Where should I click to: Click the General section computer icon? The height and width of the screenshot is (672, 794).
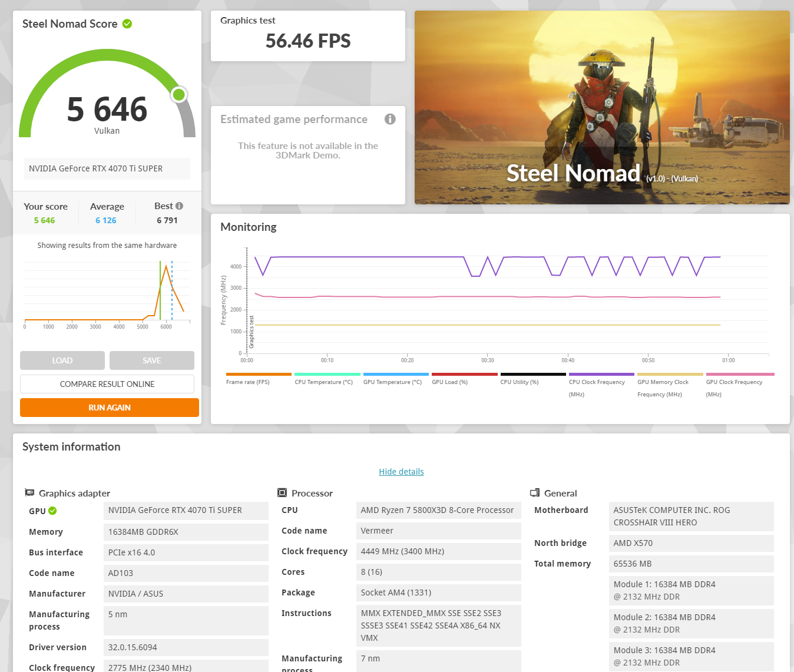click(535, 492)
